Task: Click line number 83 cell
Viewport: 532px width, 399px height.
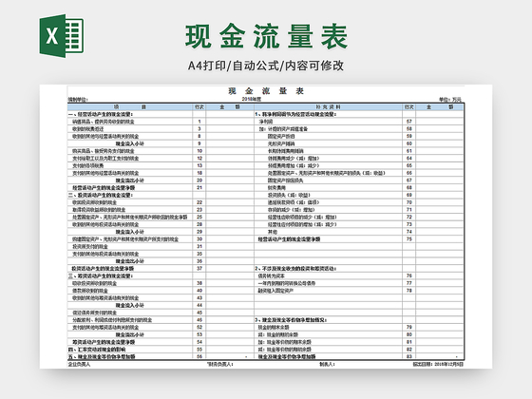Action: (x=408, y=356)
